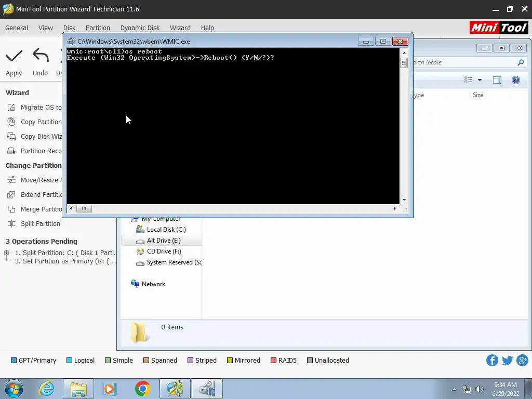Click the Explorer view mode icon
This screenshot has height=399, width=532.
pyautogui.click(x=469, y=80)
